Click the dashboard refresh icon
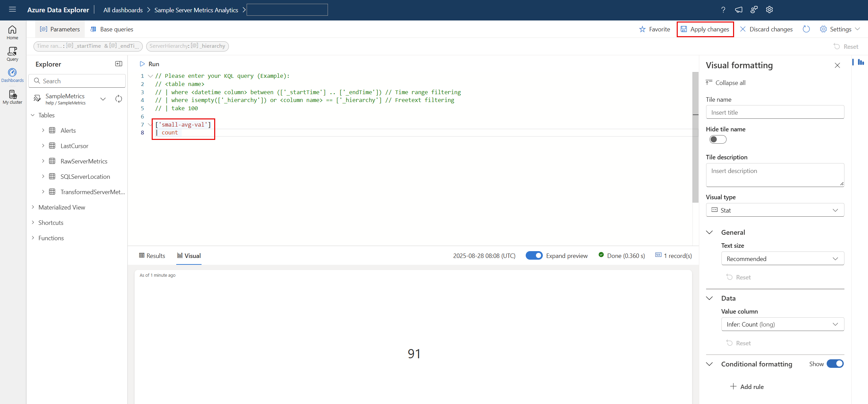The height and width of the screenshot is (404, 868). tap(806, 29)
